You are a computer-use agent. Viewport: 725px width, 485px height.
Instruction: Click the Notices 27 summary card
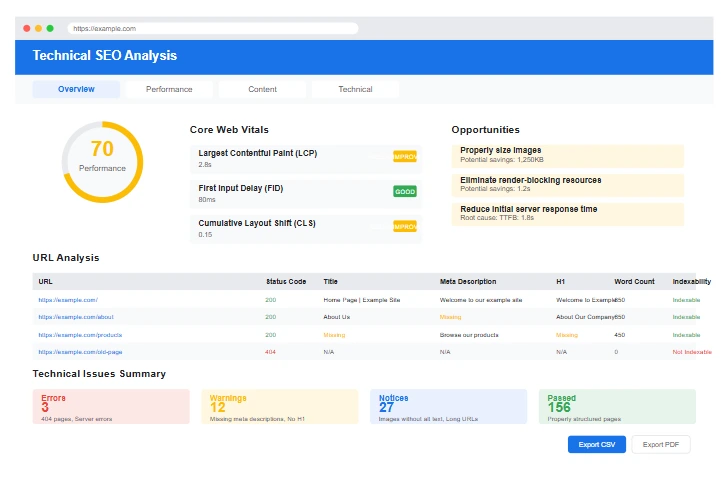[x=449, y=406]
